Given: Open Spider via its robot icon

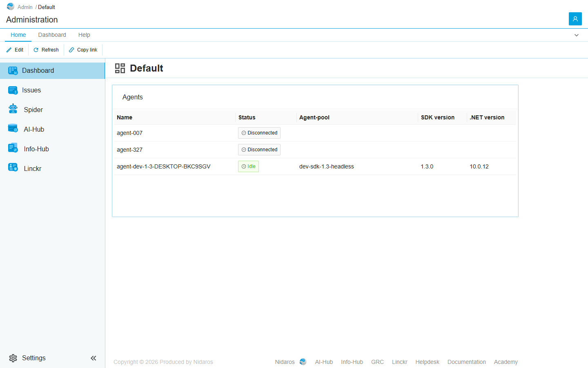Looking at the screenshot, I should tap(13, 109).
